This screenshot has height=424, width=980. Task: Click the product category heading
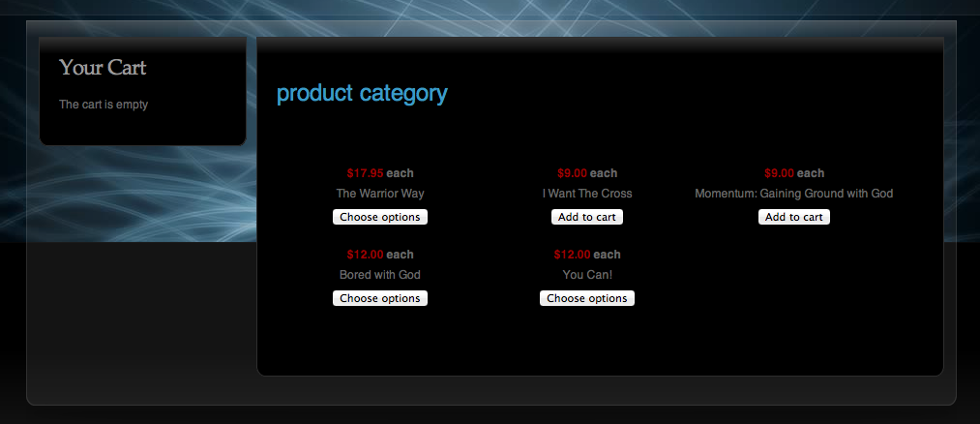pos(362,94)
